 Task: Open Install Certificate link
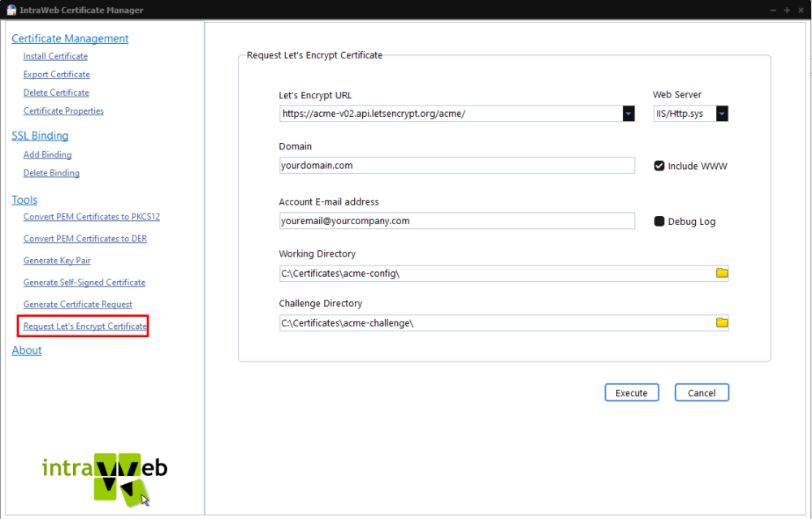point(55,56)
